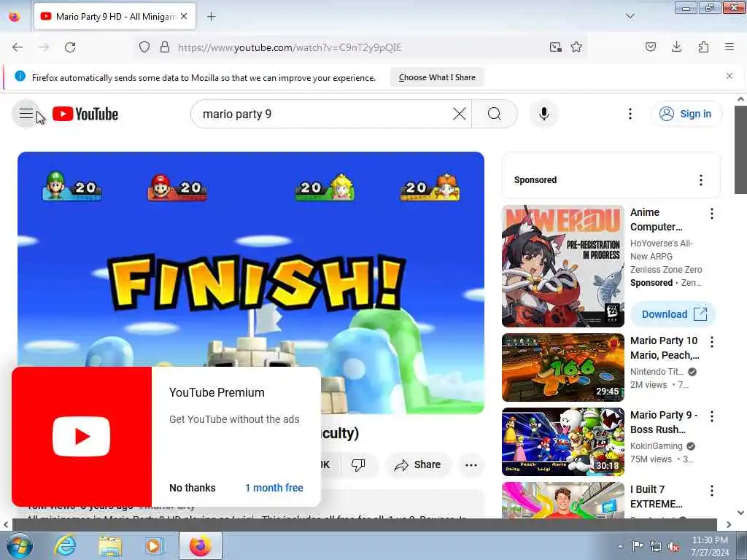This screenshot has height=560, width=747.
Task: Open picture-in-picture icon in address bar
Action: click(x=555, y=47)
